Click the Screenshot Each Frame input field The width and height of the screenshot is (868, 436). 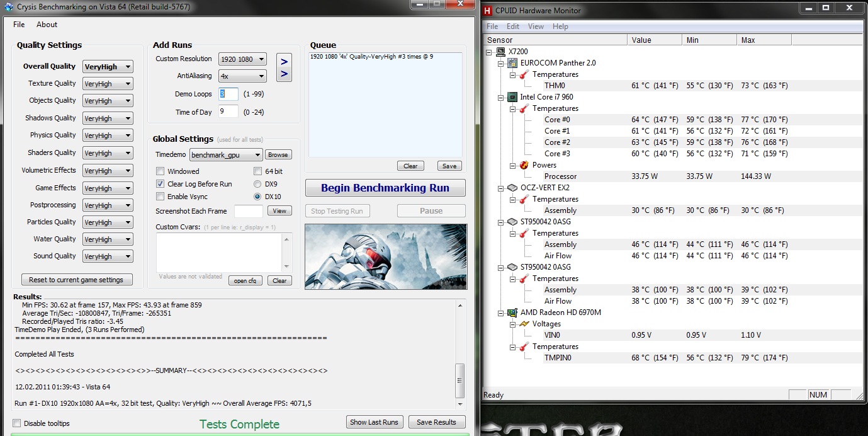(x=249, y=211)
